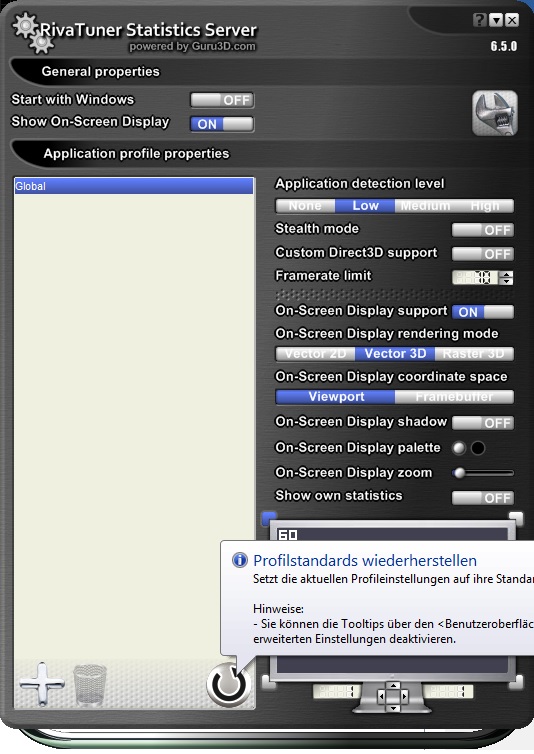Toggle Custom Direct3D support switch
This screenshot has width=534, height=754.
coord(483,253)
